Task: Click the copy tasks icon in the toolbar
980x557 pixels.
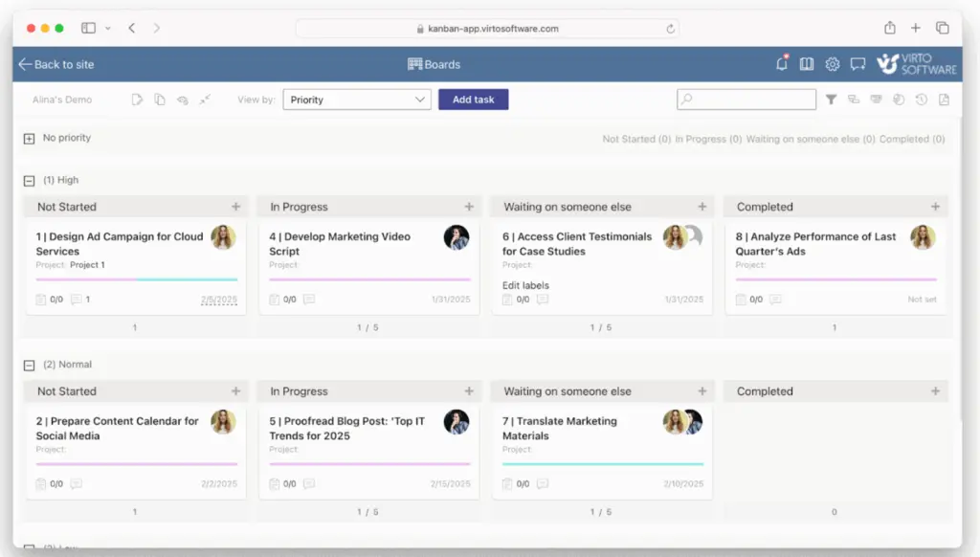Action: 159,99
